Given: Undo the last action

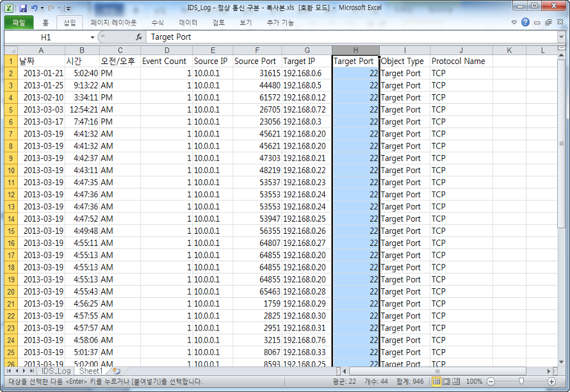Looking at the screenshot, I should [x=34, y=8].
